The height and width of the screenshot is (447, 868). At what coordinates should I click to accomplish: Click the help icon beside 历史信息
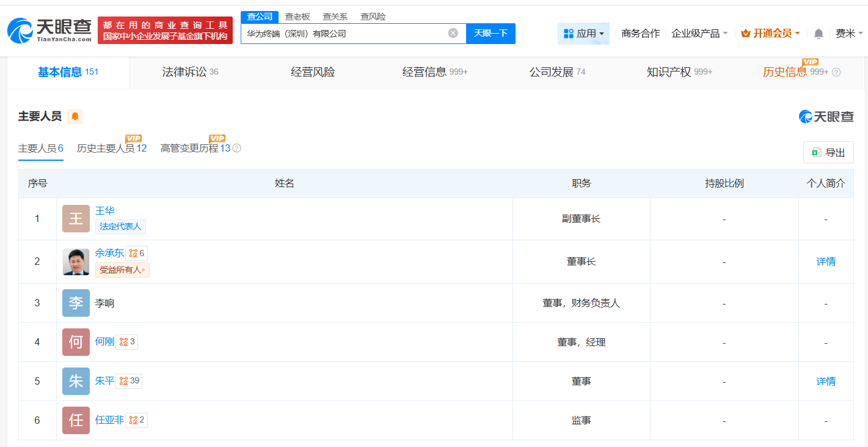pyautogui.click(x=836, y=72)
